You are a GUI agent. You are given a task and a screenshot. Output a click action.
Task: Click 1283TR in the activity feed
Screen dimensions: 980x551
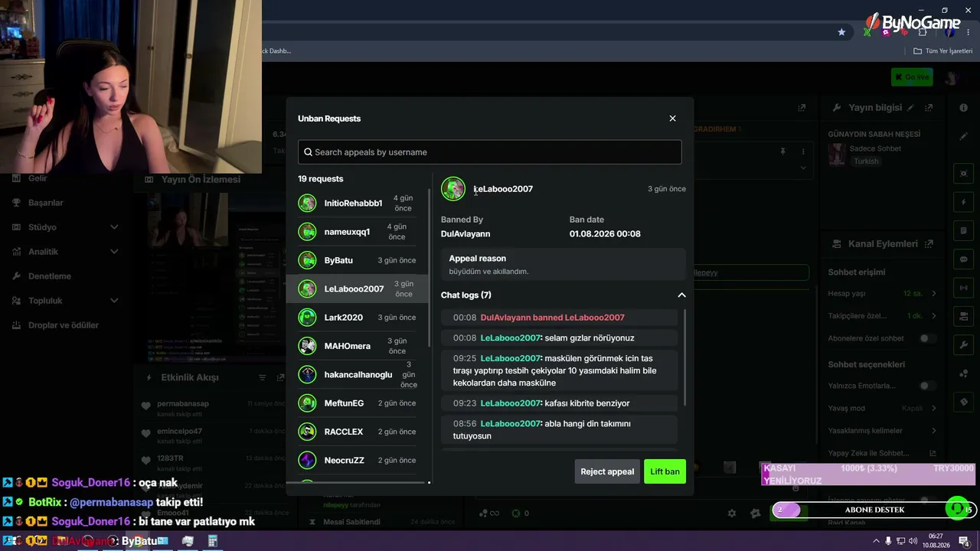tap(170, 458)
